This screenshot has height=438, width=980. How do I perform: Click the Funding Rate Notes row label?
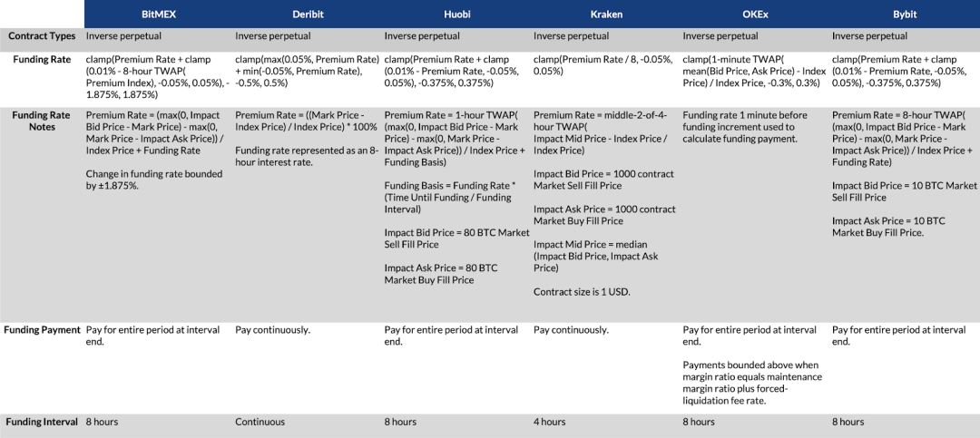42,121
